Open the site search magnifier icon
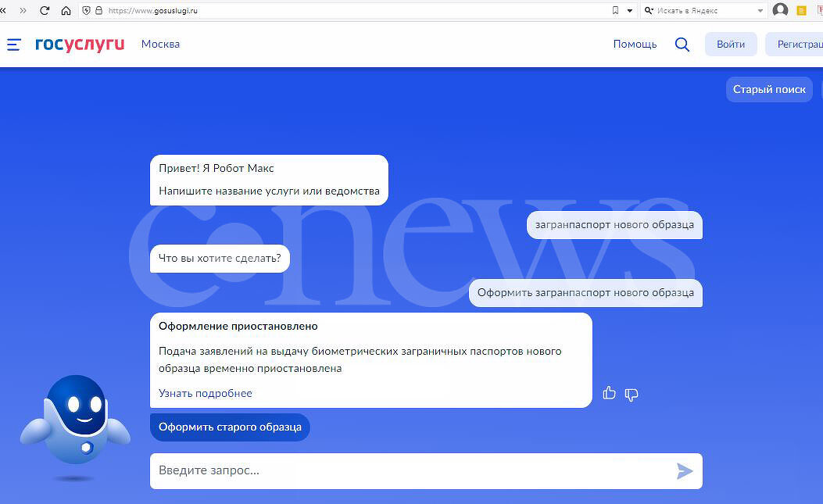The height and width of the screenshot is (504, 823). tap(682, 45)
